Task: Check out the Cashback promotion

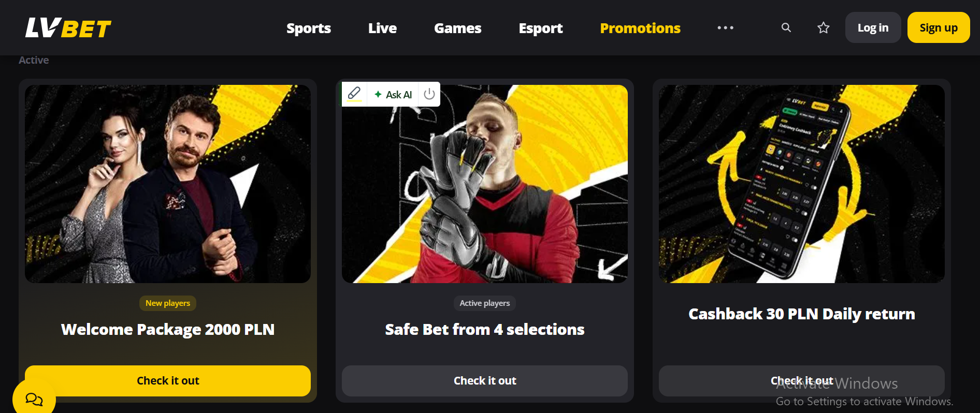Action: point(802,381)
